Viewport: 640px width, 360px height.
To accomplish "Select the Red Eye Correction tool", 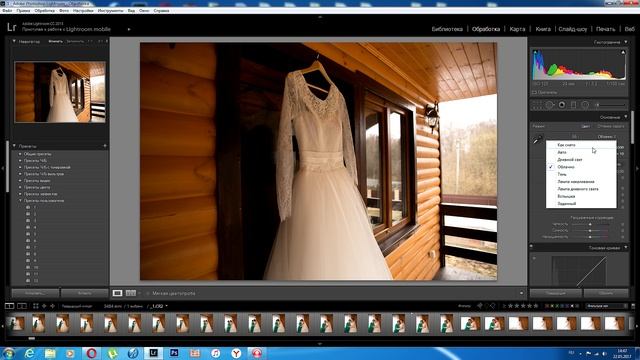I will [x=562, y=105].
